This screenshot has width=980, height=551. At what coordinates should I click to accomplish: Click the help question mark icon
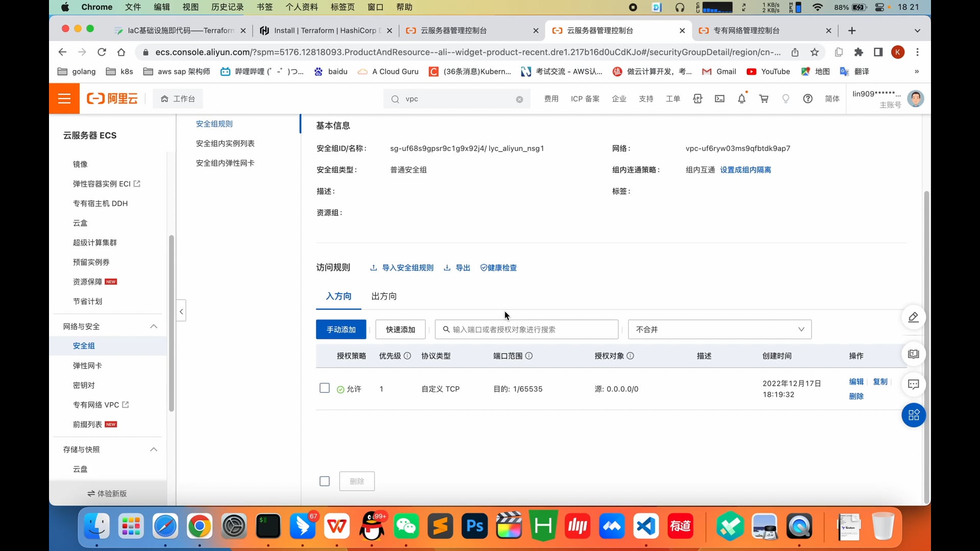pos(807,98)
